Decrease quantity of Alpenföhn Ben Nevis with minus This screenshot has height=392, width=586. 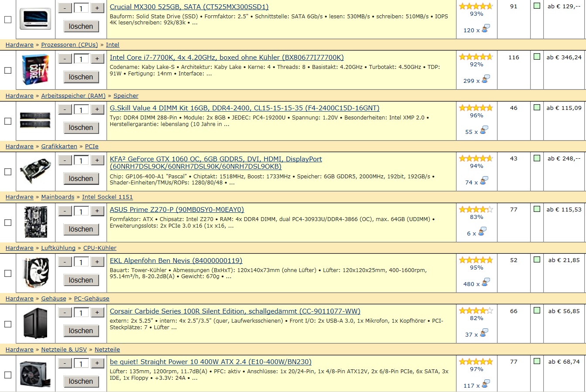coord(65,262)
